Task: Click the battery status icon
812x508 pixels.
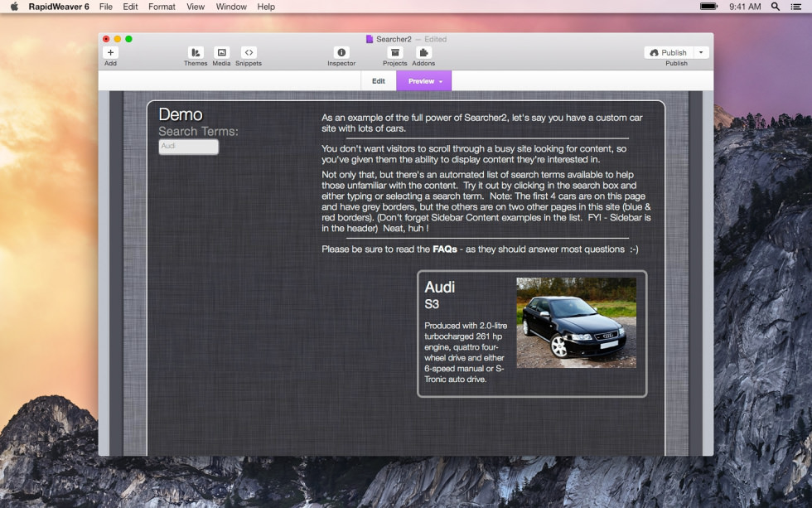Action: click(709, 7)
